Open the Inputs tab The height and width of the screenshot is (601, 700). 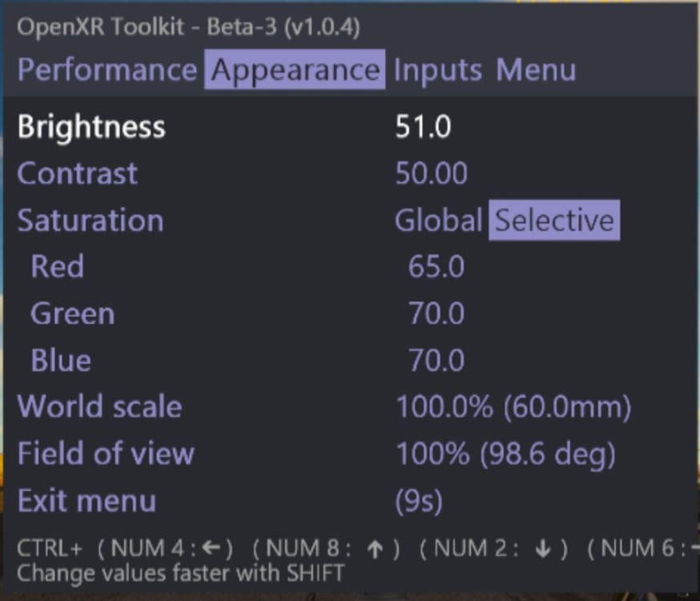(x=436, y=71)
